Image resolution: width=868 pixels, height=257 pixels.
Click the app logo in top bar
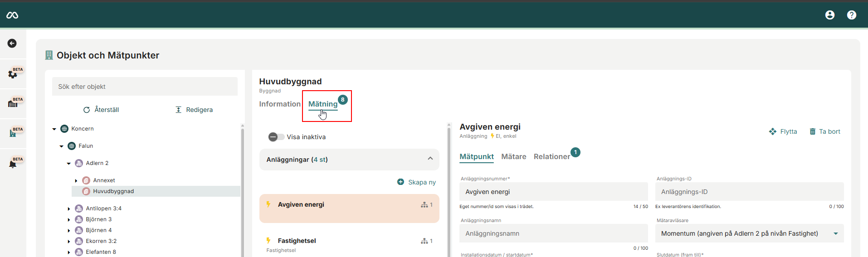pyautogui.click(x=12, y=15)
